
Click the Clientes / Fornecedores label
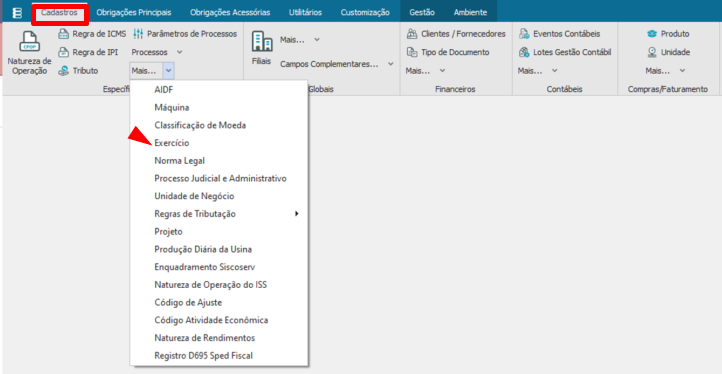click(463, 34)
